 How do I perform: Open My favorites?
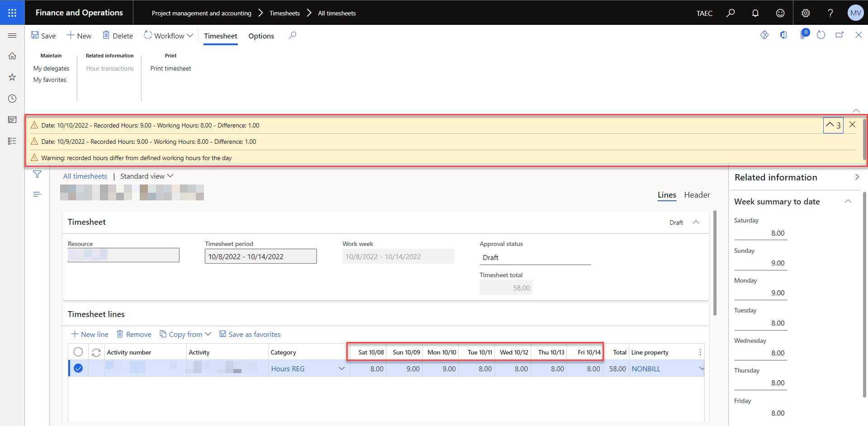(50, 80)
